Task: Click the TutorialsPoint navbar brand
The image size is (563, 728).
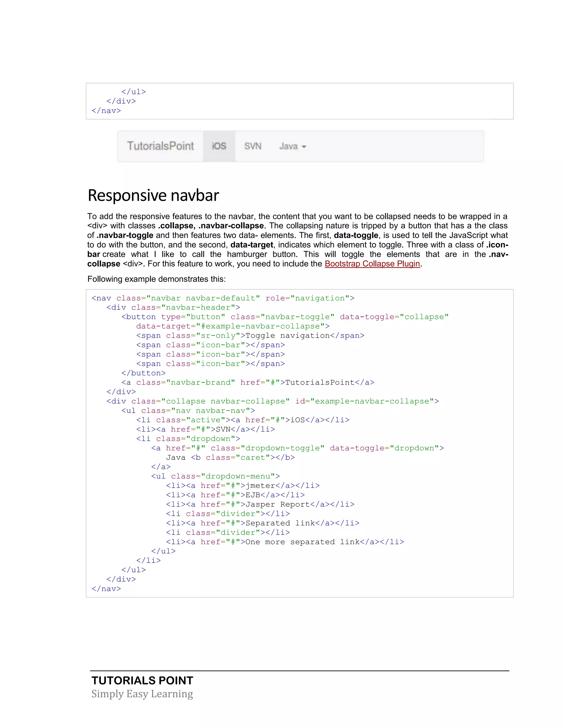Action: coord(161,146)
